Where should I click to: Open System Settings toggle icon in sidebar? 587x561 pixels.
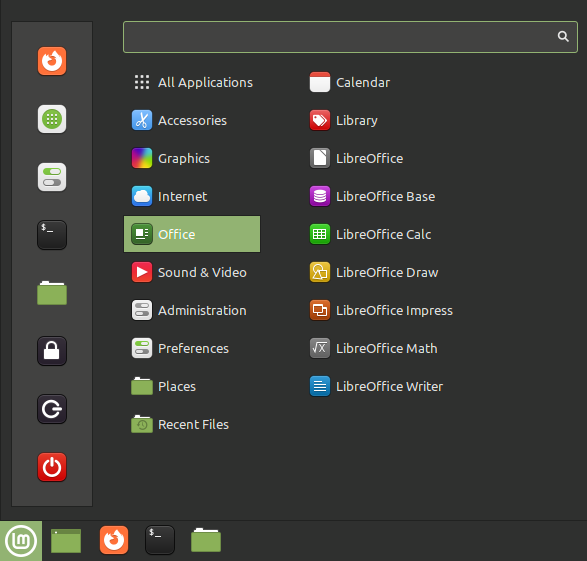(x=52, y=177)
